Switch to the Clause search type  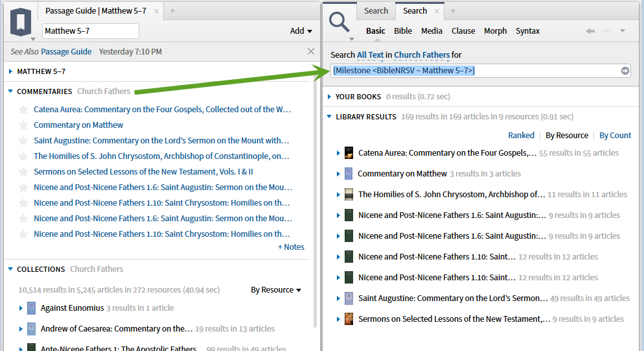(x=463, y=31)
